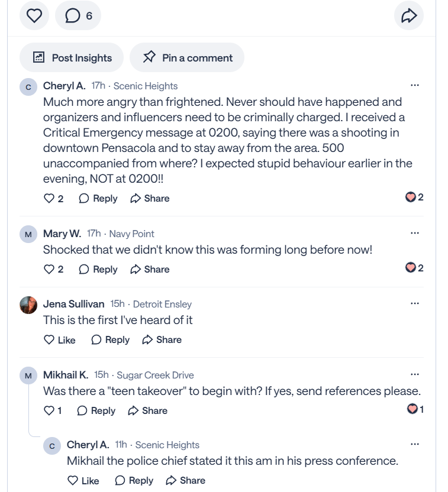Screen dimensions: 448x492
Task: Toggle like on Cheryl A.'s angry comment
Action: click(53, 198)
